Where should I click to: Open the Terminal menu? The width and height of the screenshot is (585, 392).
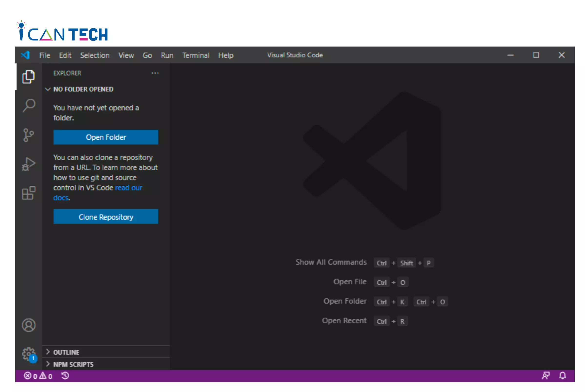click(196, 55)
